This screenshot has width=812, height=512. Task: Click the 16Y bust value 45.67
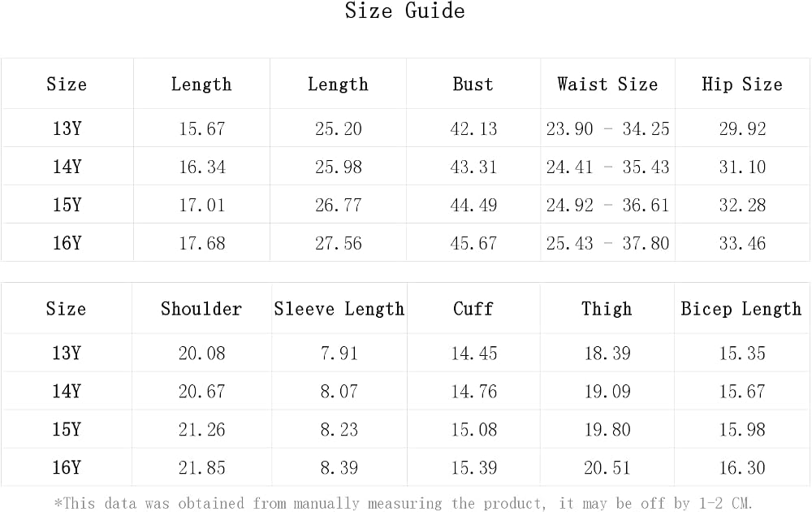473,243
